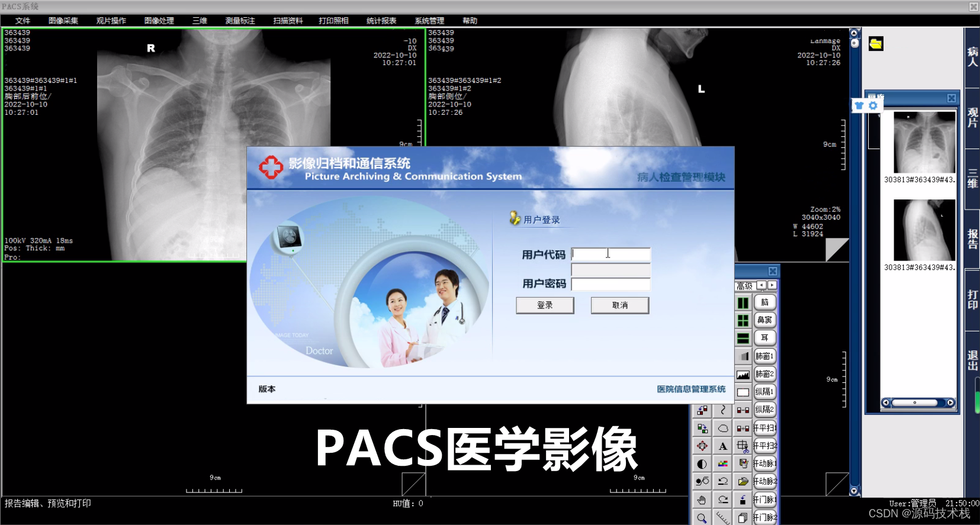
Task: Switch to the 观片 side tab
Action: coord(972,118)
